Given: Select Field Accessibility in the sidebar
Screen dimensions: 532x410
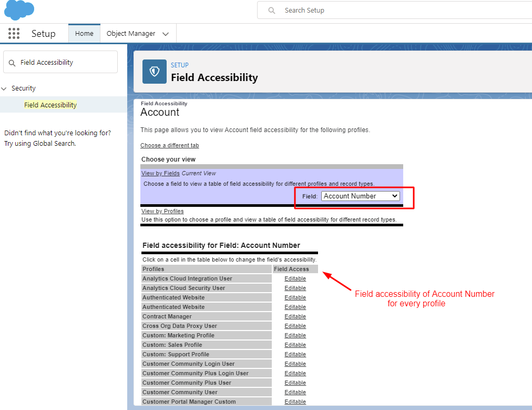Looking at the screenshot, I should click(50, 105).
